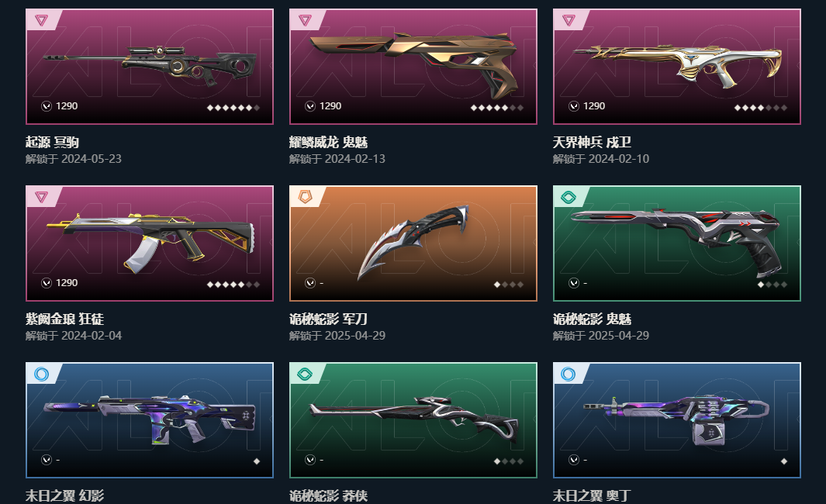Open the 天界神兵 戍卫 rifle skin image

(677, 66)
